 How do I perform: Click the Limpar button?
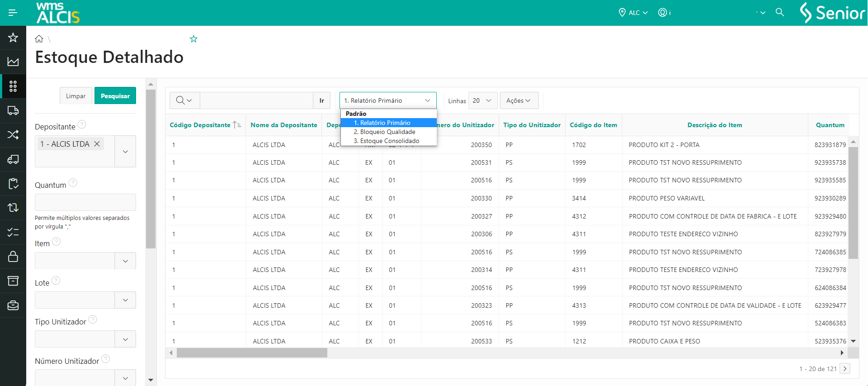pyautogui.click(x=75, y=96)
